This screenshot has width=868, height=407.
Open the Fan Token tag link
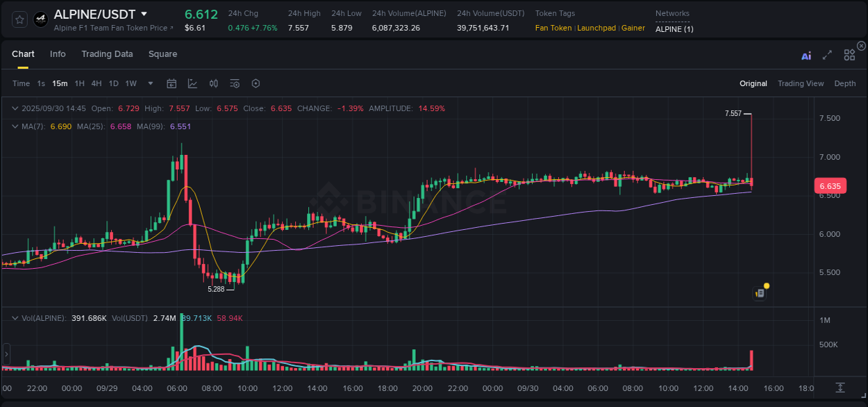pos(553,28)
